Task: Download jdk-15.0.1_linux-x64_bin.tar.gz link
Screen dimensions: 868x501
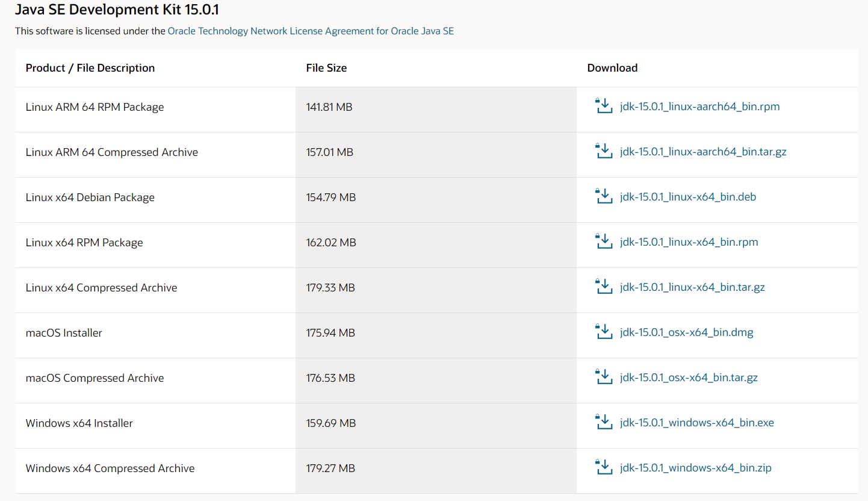Action: pos(692,287)
